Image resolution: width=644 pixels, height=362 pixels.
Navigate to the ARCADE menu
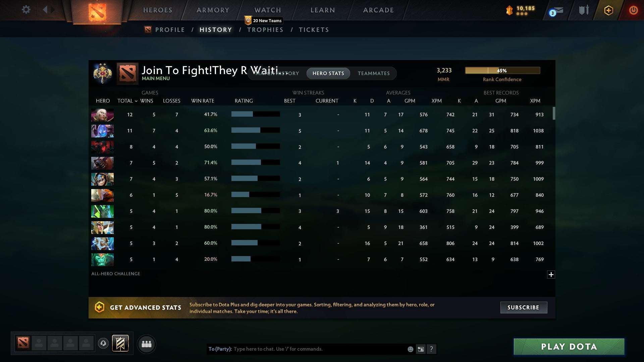(x=378, y=10)
